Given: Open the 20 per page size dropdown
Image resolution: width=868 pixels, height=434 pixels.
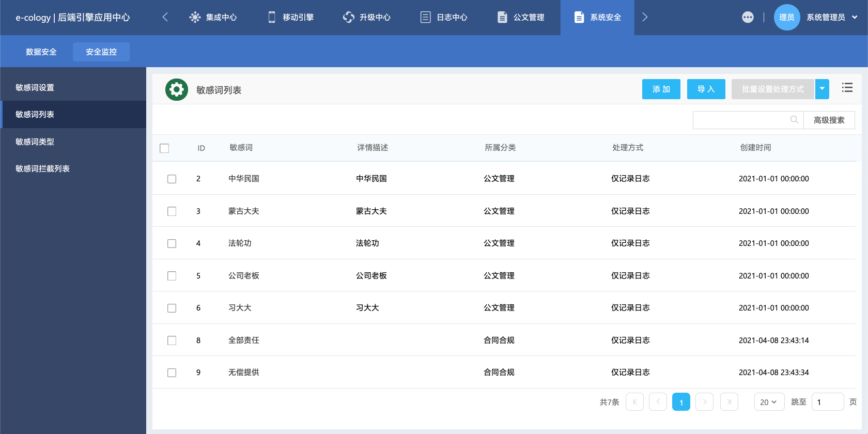Looking at the screenshot, I should coord(769,402).
